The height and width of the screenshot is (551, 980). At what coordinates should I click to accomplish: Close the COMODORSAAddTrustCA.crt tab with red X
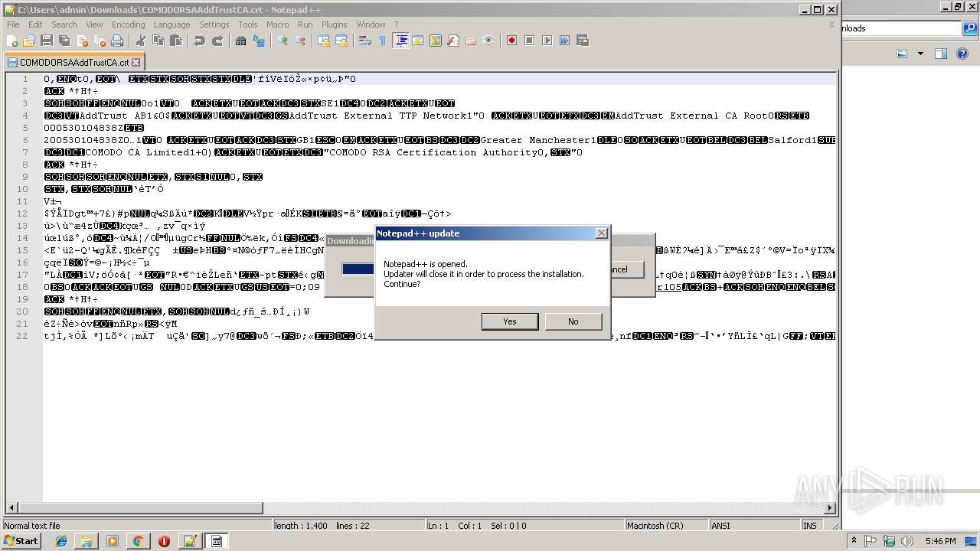click(x=136, y=63)
